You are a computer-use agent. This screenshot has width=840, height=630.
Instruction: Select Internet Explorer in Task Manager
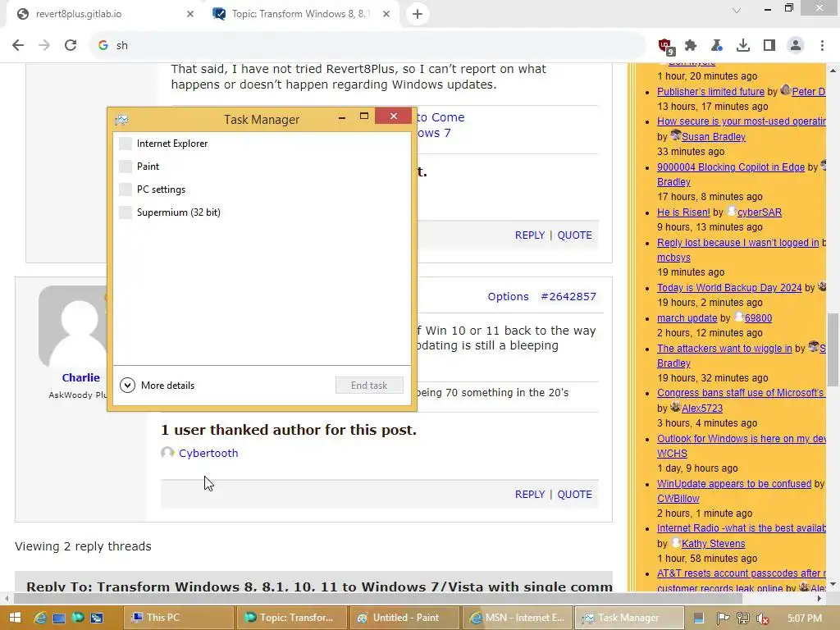point(262,144)
